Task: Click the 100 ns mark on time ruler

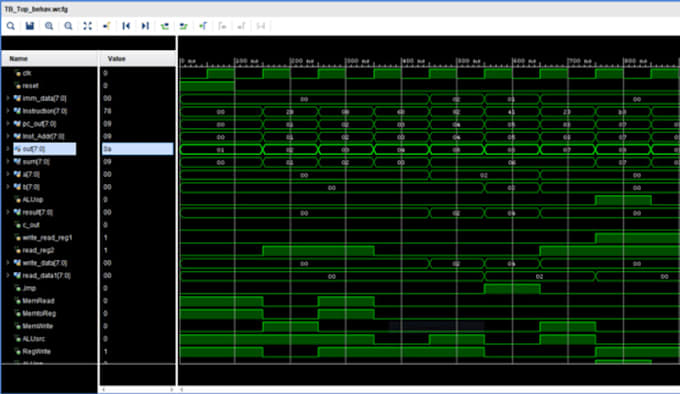Action: coord(246,61)
